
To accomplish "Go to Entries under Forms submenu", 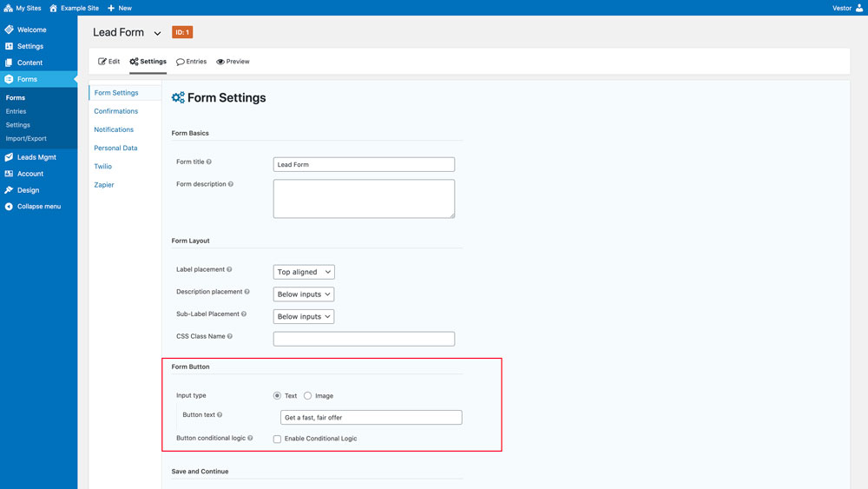I will [x=16, y=111].
